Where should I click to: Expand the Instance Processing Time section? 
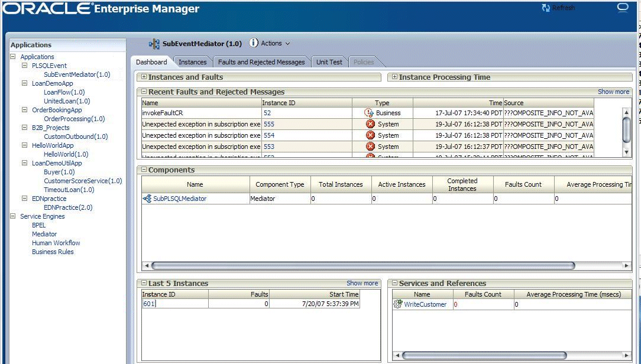tap(394, 77)
